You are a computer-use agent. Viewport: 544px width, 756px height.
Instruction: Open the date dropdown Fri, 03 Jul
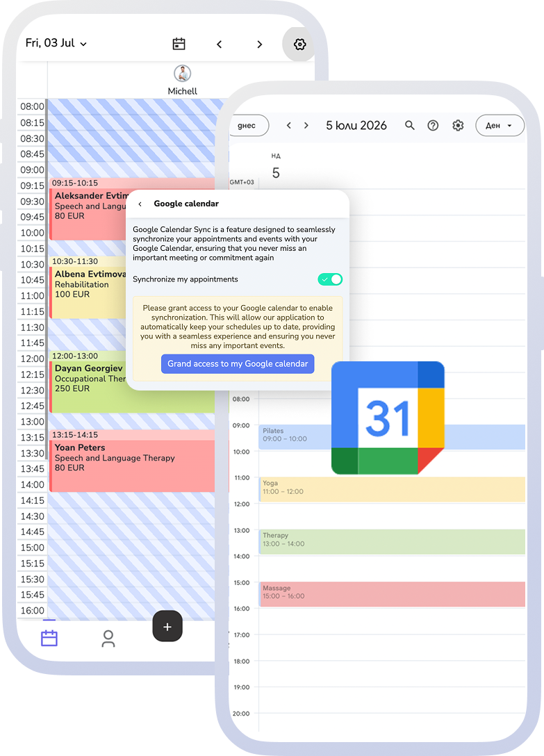tap(56, 43)
